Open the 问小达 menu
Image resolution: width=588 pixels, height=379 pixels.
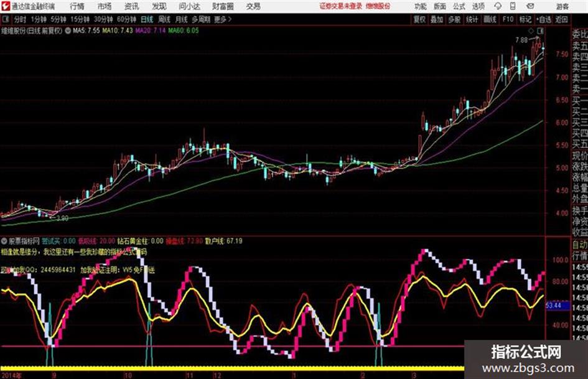189,6
